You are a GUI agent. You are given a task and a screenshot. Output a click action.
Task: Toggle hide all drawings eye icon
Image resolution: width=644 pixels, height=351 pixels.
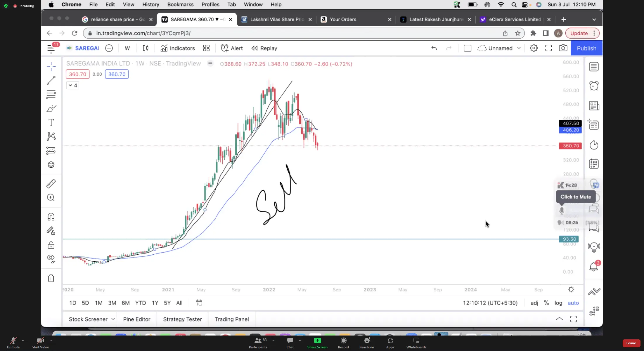pyautogui.click(x=51, y=258)
